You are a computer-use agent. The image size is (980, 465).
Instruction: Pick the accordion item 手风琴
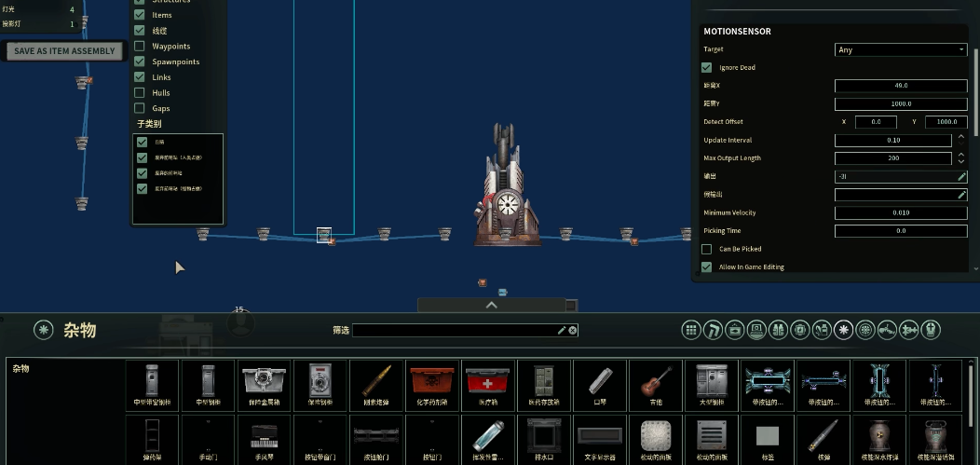[x=264, y=440]
